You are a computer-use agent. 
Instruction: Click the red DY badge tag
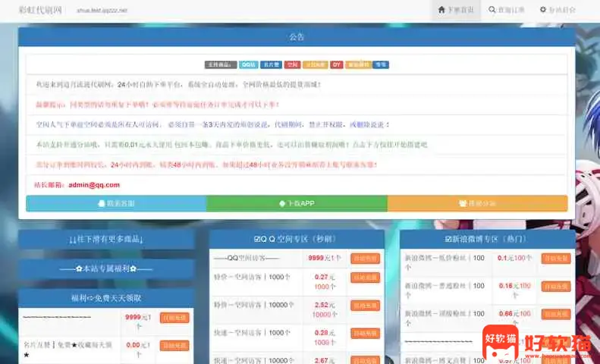click(x=337, y=65)
